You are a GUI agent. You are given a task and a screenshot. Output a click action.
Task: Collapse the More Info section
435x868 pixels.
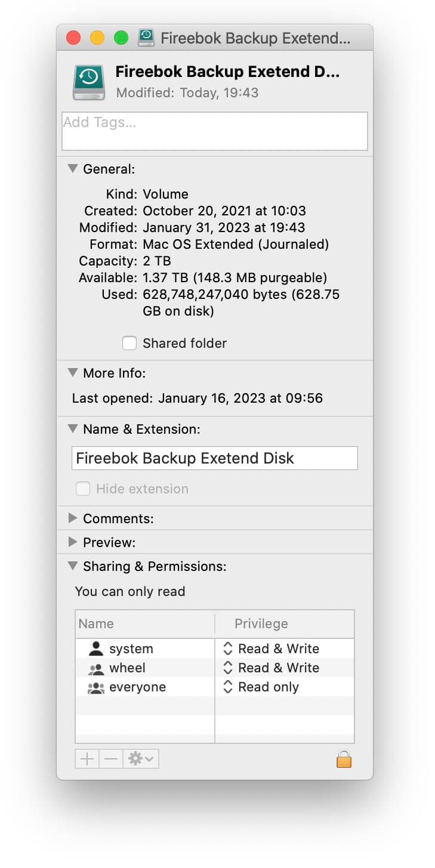pyautogui.click(x=73, y=373)
